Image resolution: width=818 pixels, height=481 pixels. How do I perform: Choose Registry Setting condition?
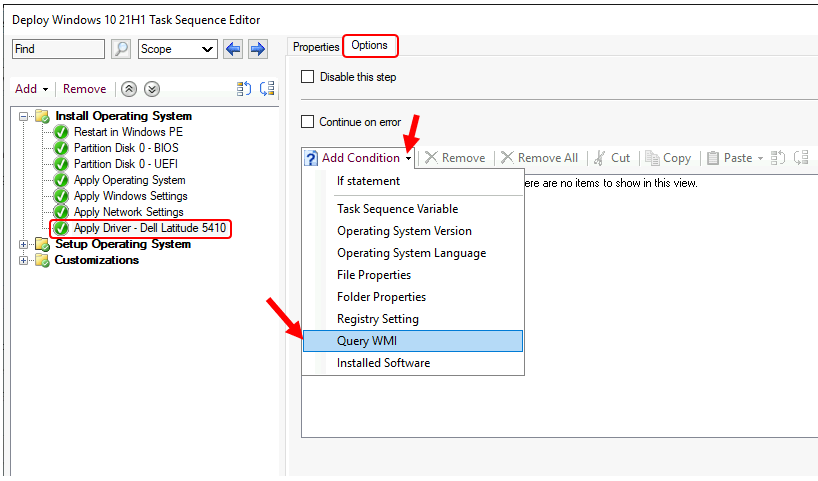(x=413, y=319)
